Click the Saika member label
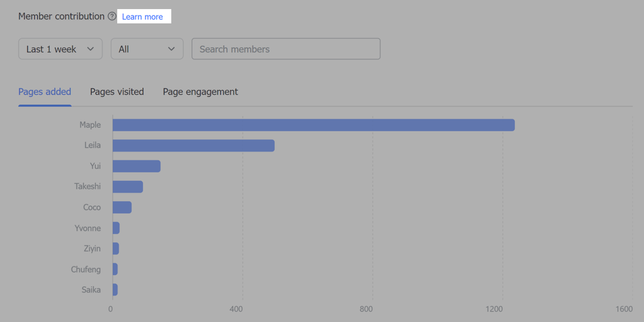 91,290
